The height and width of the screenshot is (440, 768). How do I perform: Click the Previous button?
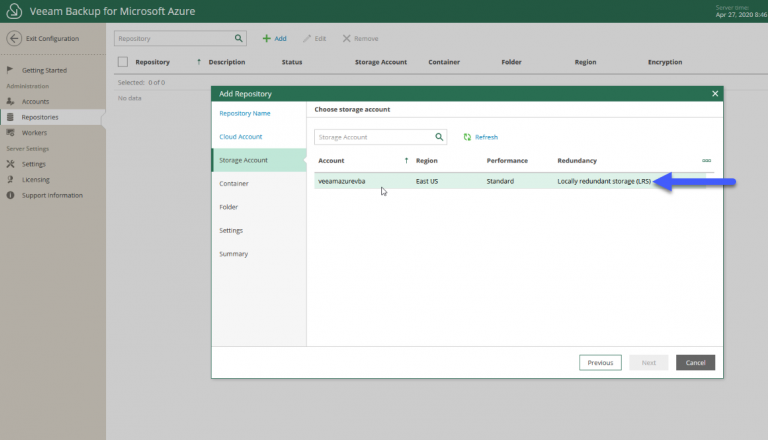(x=600, y=363)
